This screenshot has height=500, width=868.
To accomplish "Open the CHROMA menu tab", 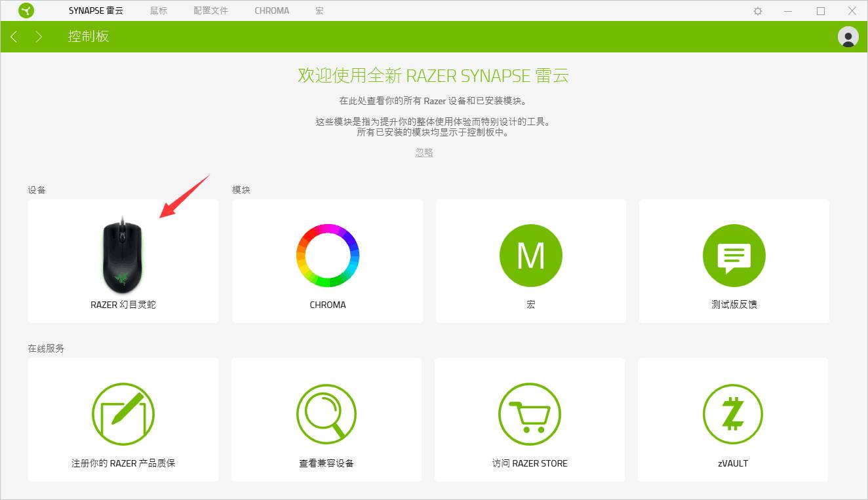I will click(x=271, y=10).
